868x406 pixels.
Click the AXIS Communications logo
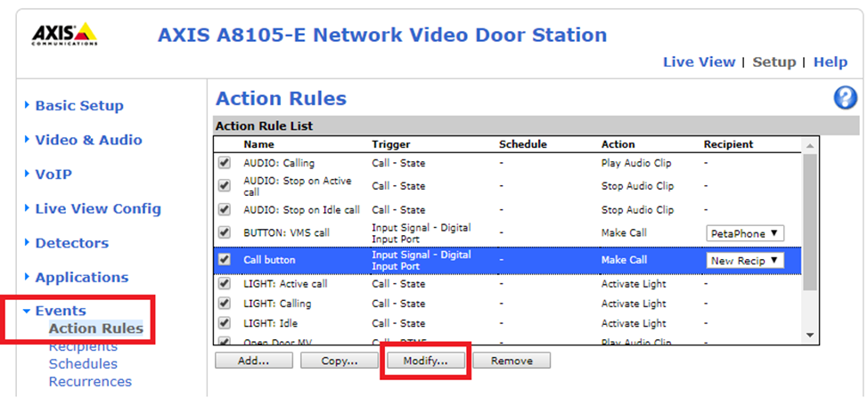65,36
